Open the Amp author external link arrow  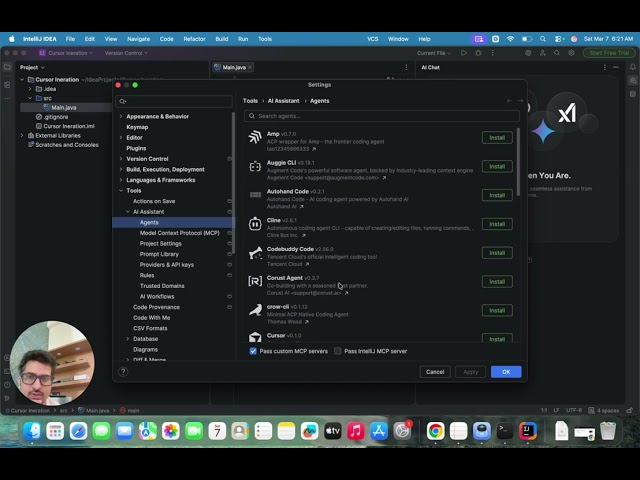[x=313, y=149]
